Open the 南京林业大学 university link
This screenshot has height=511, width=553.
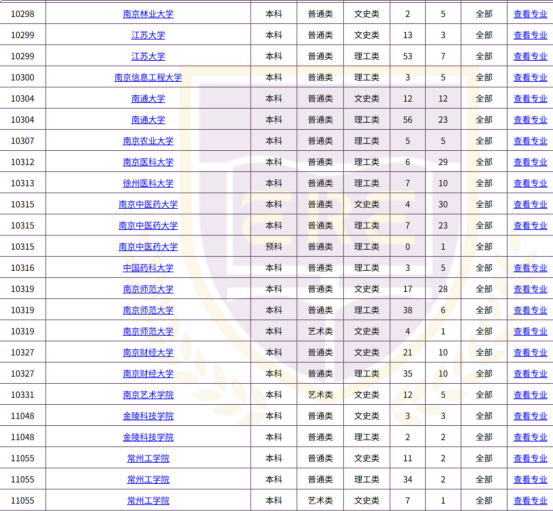point(148,14)
